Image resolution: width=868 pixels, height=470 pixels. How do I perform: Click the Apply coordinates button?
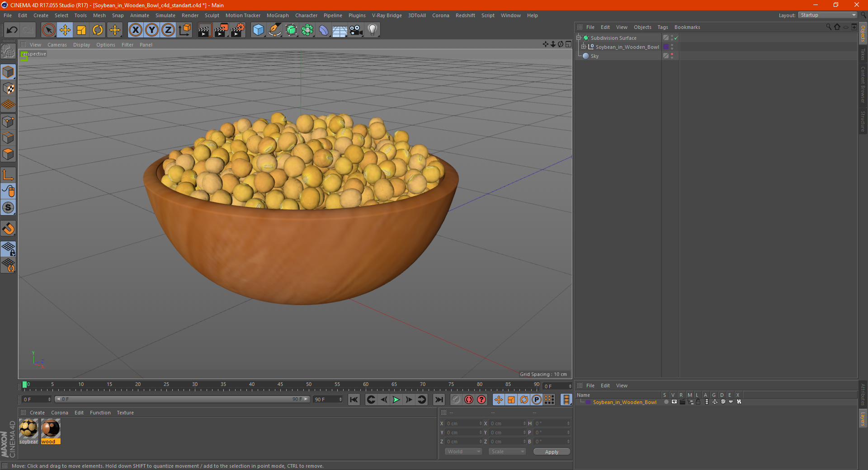(x=552, y=452)
